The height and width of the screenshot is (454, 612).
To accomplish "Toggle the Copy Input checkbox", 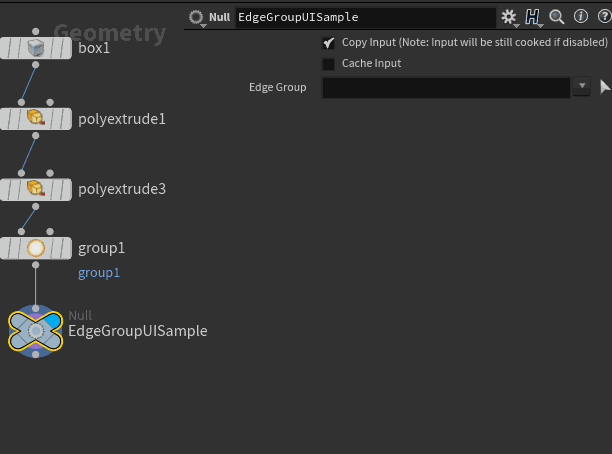I will click(328, 43).
